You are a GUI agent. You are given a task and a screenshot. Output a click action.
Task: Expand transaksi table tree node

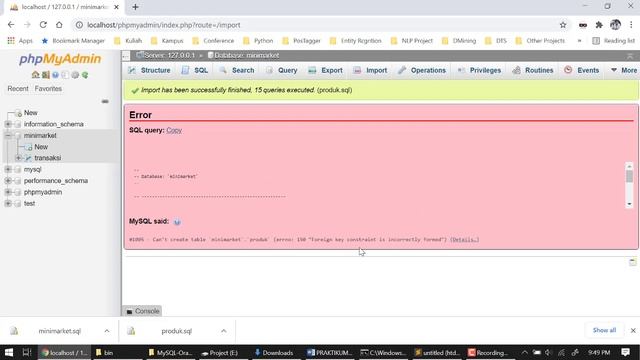(x=18, y=158)
